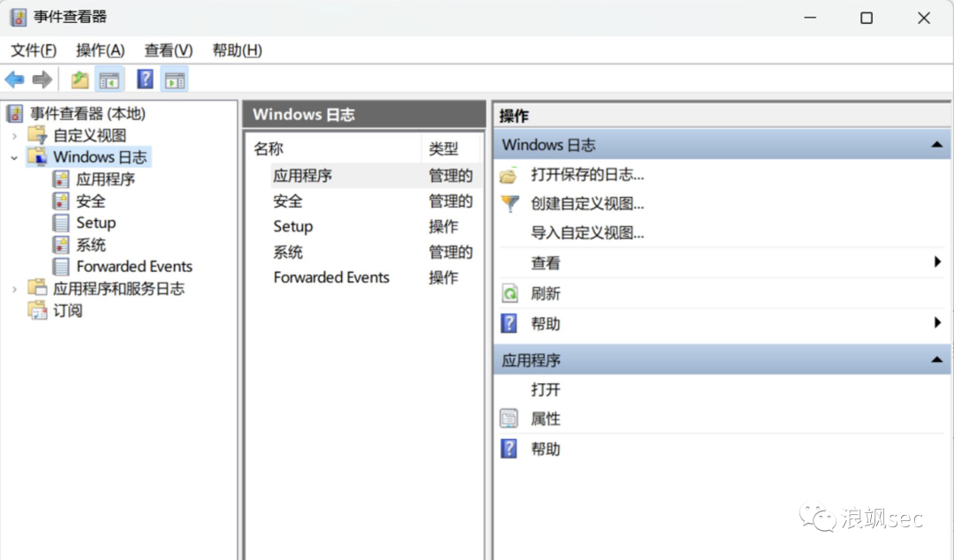Toggle the show/hide console tree icon
This screenshot has width=954, height=560.
coord(110,79)
